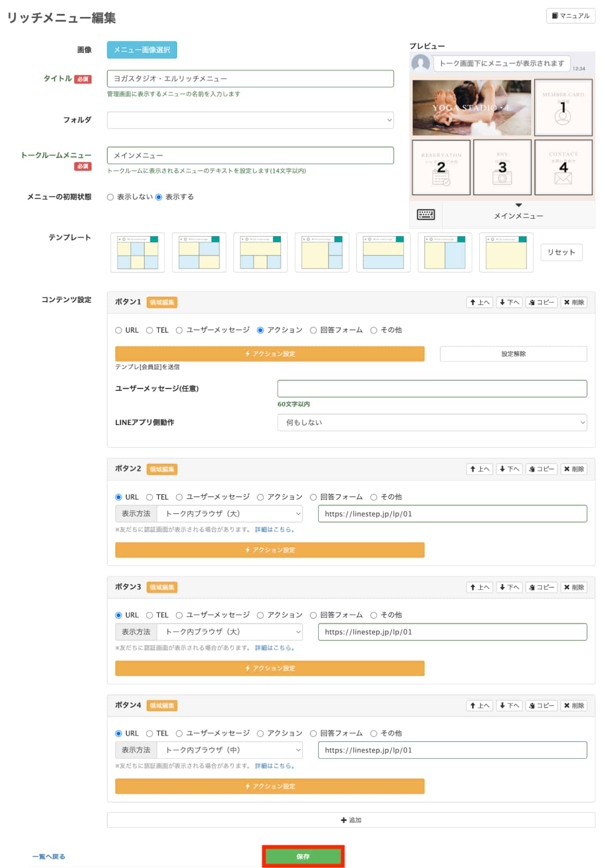Image resolution: width=603 pixels, height=868 pixels.
Task: Select TEL radio in ボタン3
Action: click(149, 615)
